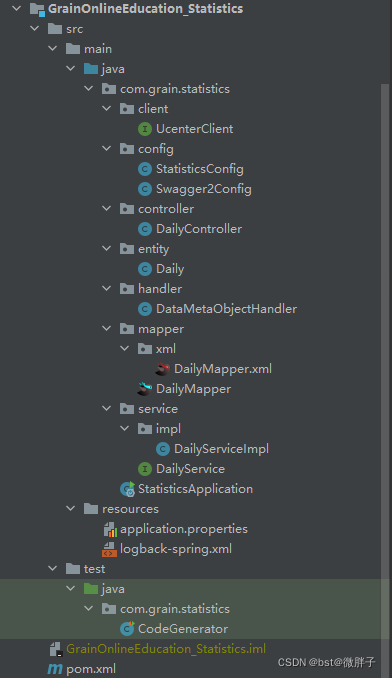Click the DailyMapper MyBatis interface icon

(x=144, y=389)
